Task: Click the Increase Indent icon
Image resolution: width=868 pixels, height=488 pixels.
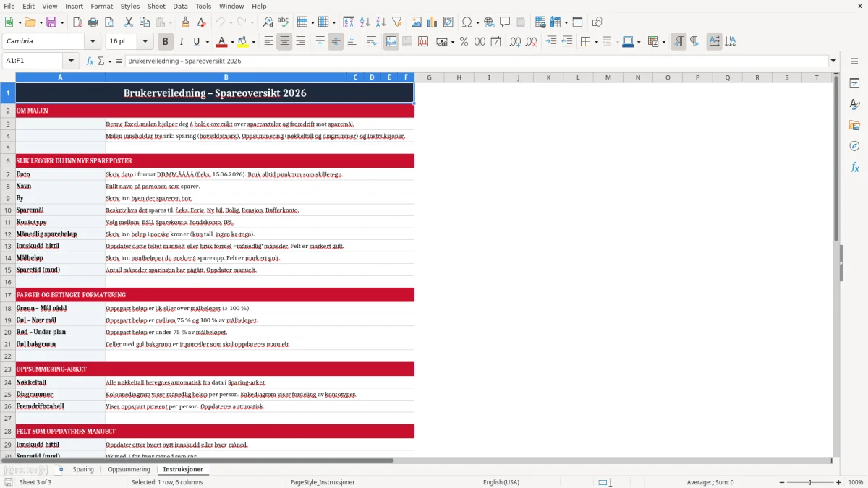Action: coord(551,42)
